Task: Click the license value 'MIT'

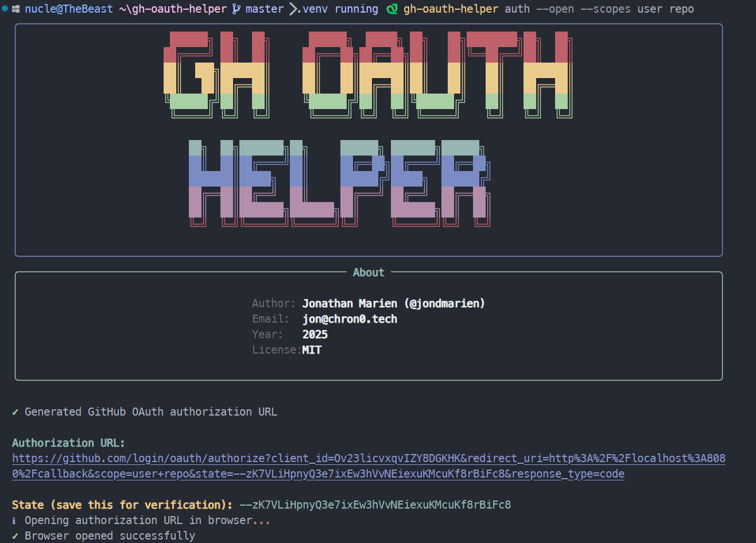Action: tap(312, 350)
